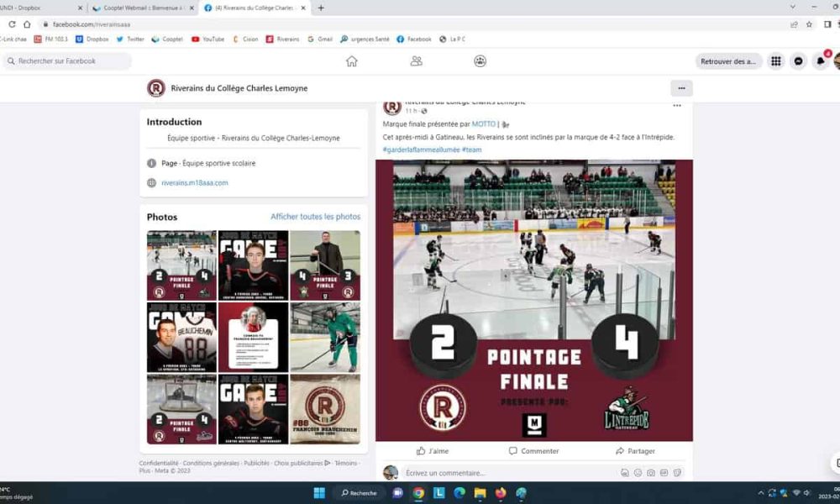The width and height of the screenshot is (840, 504).
Task: Like the post with the J'aime button
Action: click(x=433, y=450)
